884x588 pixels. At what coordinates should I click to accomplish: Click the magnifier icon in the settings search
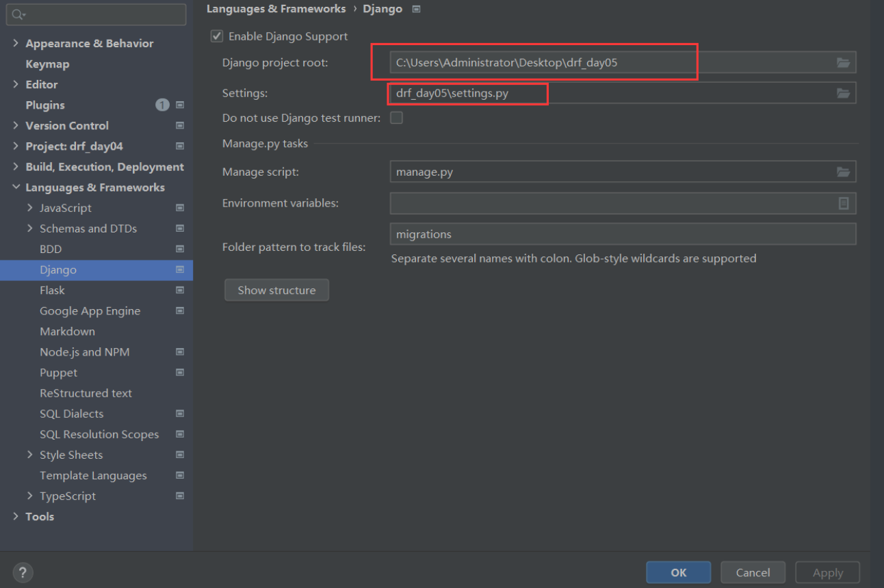point(18,14)
